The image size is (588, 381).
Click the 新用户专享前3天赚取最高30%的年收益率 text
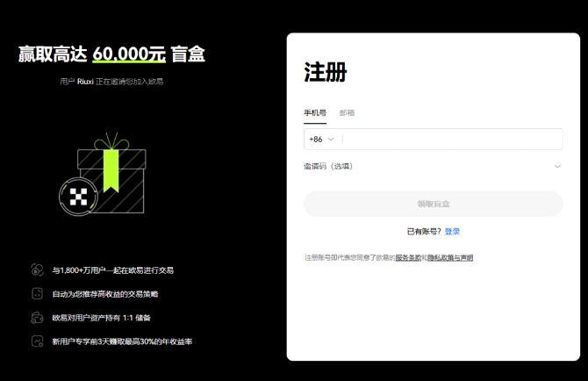(x=122, y=341)
